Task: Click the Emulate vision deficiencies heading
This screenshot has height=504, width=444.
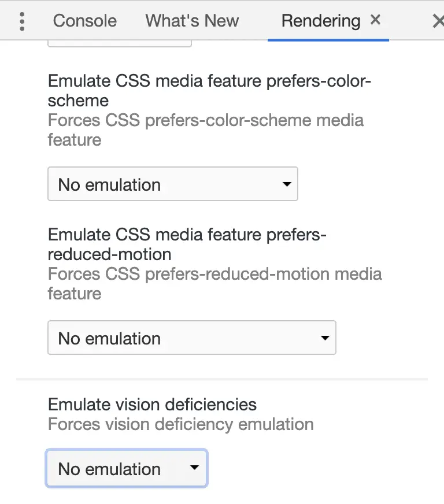Action: point(152,405)
